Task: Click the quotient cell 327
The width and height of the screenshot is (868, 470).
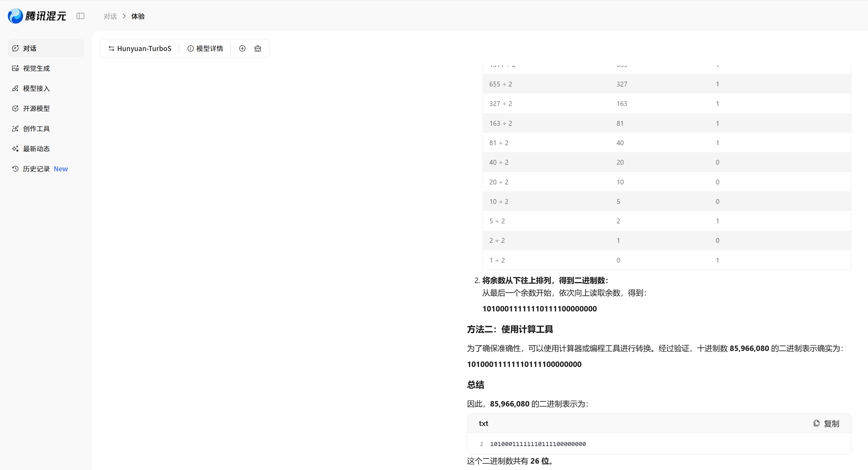Action: click(622, 84)
